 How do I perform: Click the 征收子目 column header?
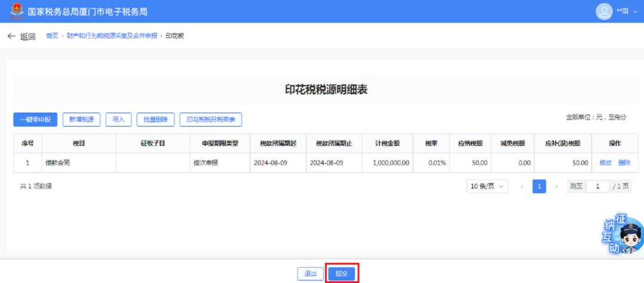pos(153,143)
